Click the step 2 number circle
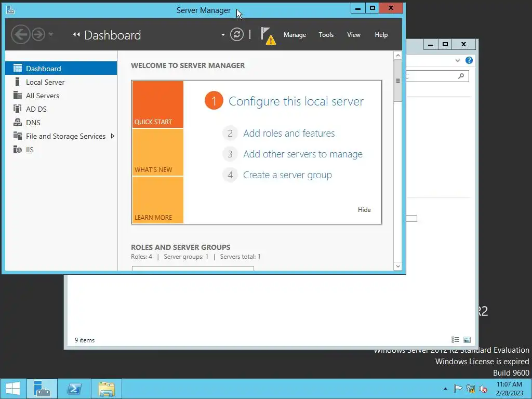Viewport: 532px width, 399px height. click(230, 134)
